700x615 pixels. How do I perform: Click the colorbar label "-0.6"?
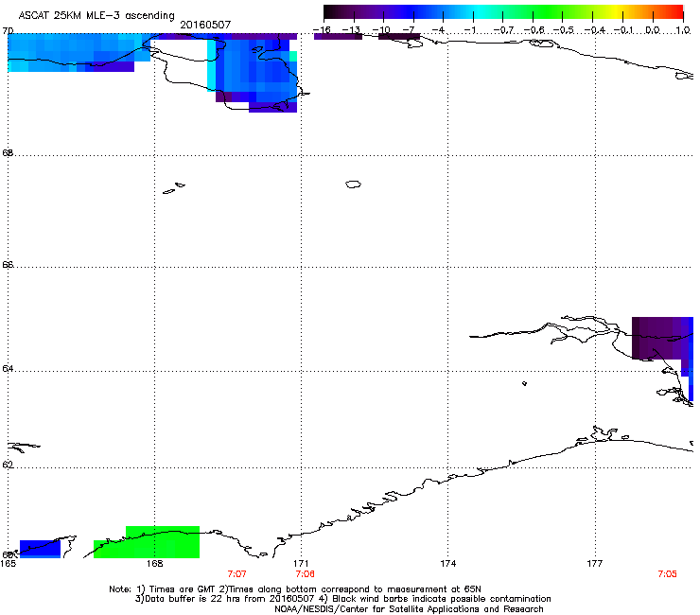534,30
